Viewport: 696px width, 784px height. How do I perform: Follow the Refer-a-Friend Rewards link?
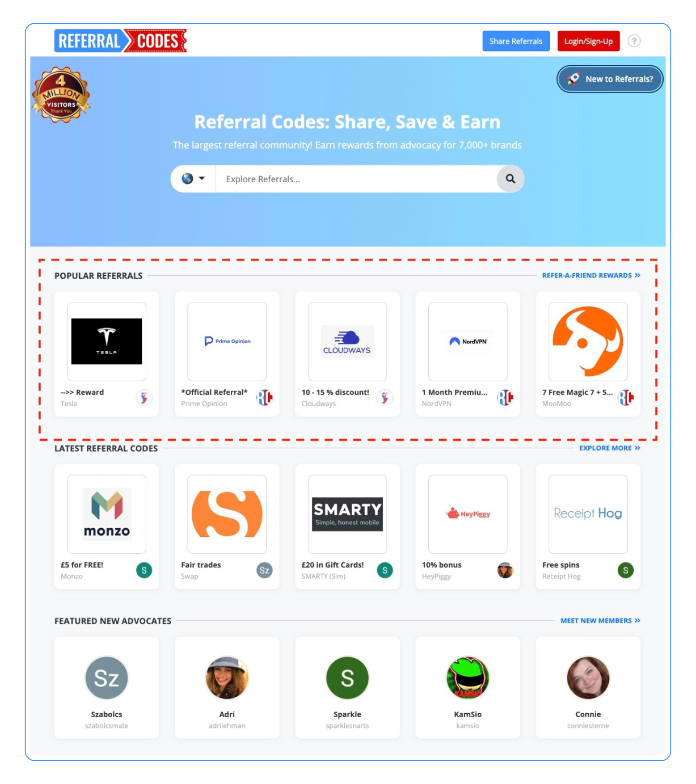[591, 276]
